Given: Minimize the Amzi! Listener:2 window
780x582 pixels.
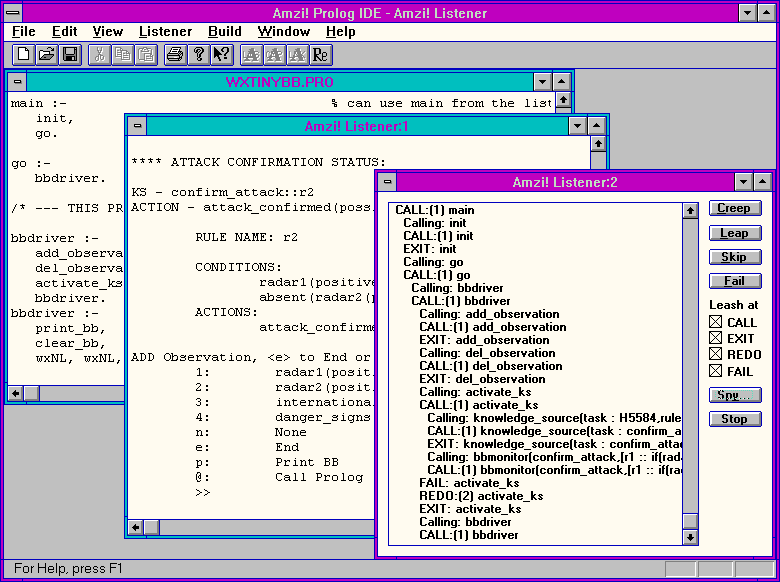Looking at the screenshot, I should tap(744, 182).
